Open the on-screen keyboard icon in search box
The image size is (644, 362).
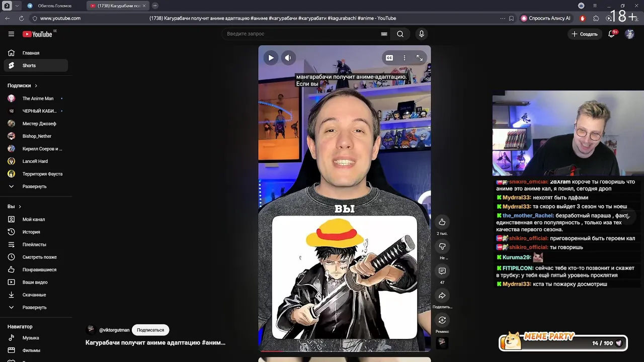point(384,34)
